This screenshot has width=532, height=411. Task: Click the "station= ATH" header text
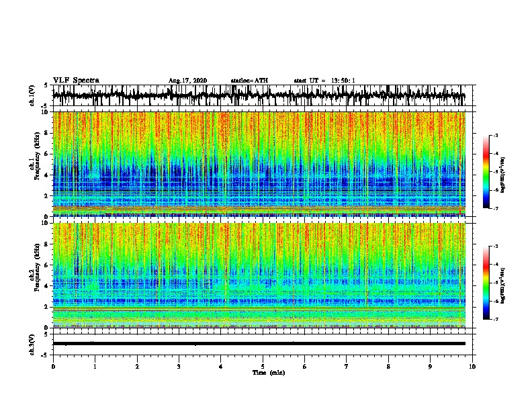(x=249, y=81)
